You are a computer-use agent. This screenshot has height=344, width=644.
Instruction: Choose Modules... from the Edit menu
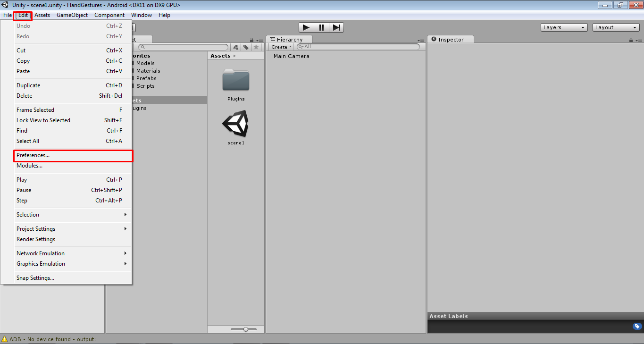click(73, 166)
